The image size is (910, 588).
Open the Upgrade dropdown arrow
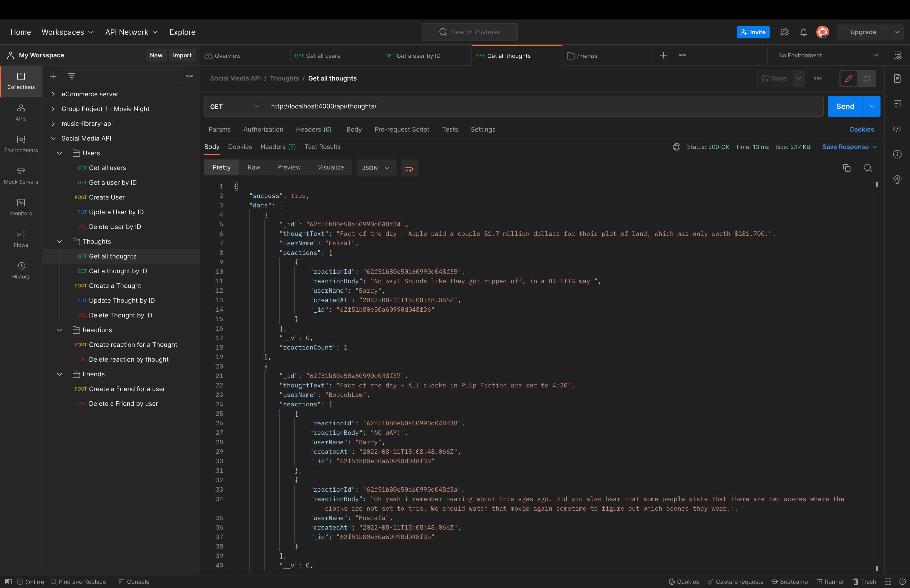896,32
